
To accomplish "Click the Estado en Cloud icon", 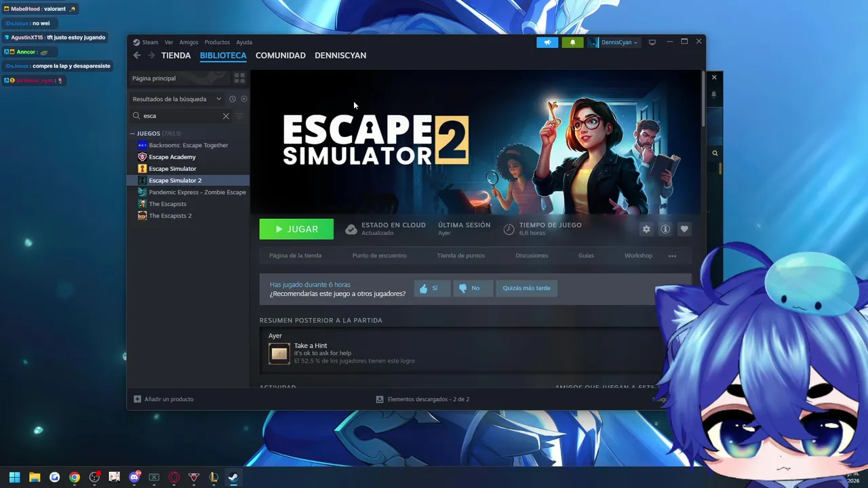I will 351,229.
